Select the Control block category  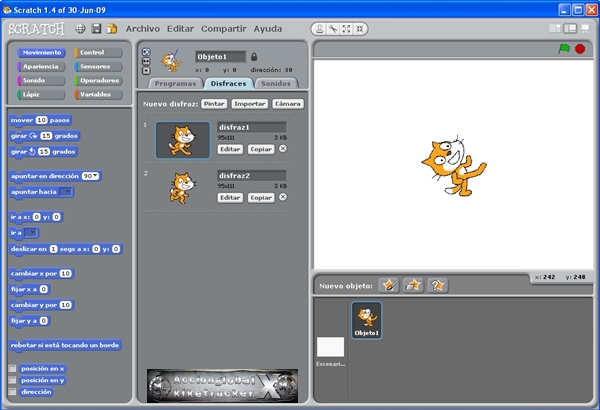(x=98, y=52)
